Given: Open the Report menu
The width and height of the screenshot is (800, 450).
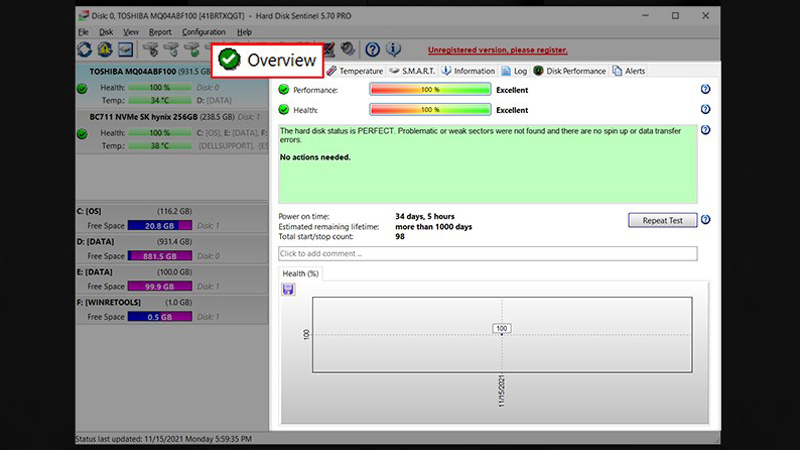Looking at the screenshot, I should tap(160, 32).
